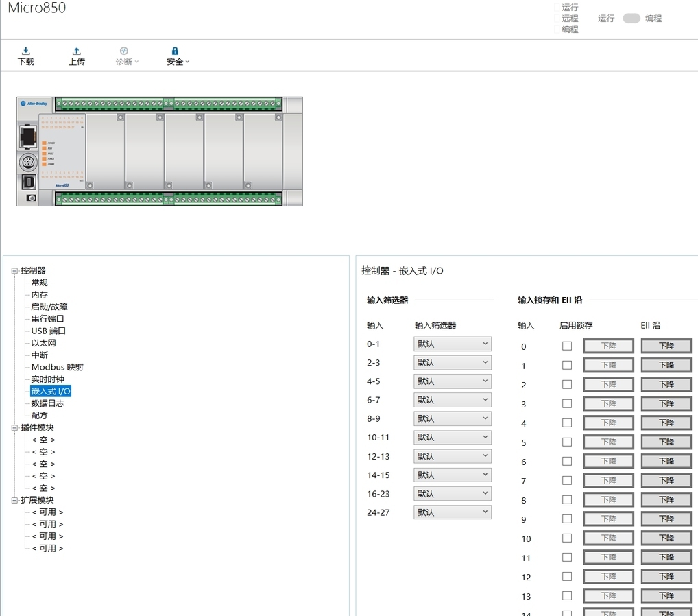Image resolution: width=698 pixels, height=616 pixels.
Task: Enable latch checkbox for input 3
Action: point(566,403)
